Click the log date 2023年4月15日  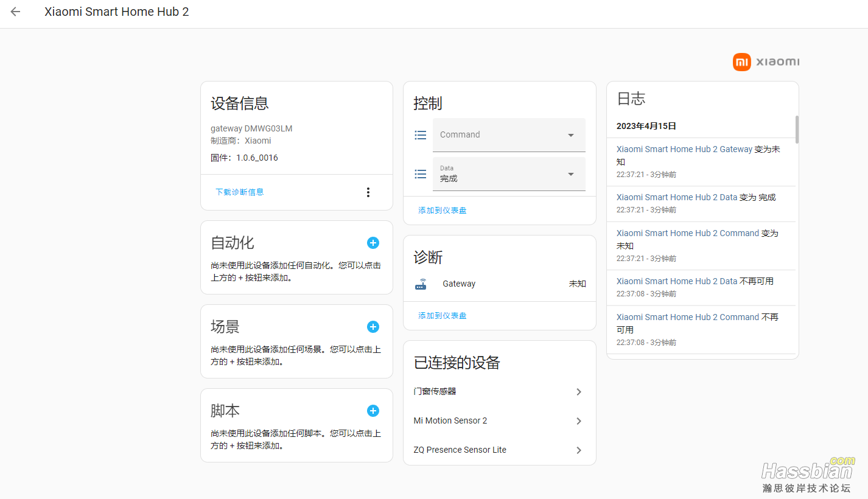tap(646, 127)
